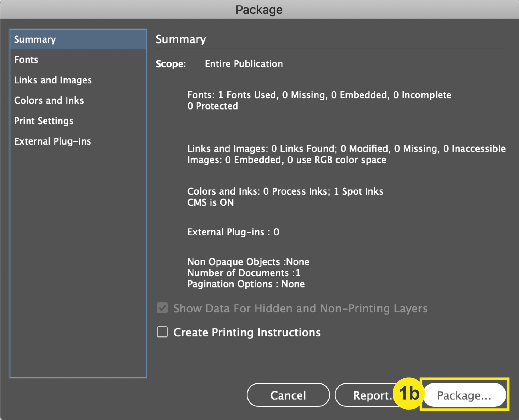
Task: Click the Colors and Inks summary text
Action: (x=285, y=191)
